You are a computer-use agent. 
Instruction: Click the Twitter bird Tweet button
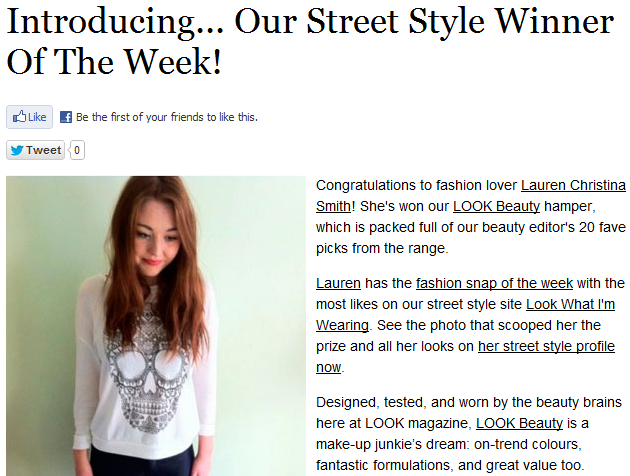pos(35,150)
